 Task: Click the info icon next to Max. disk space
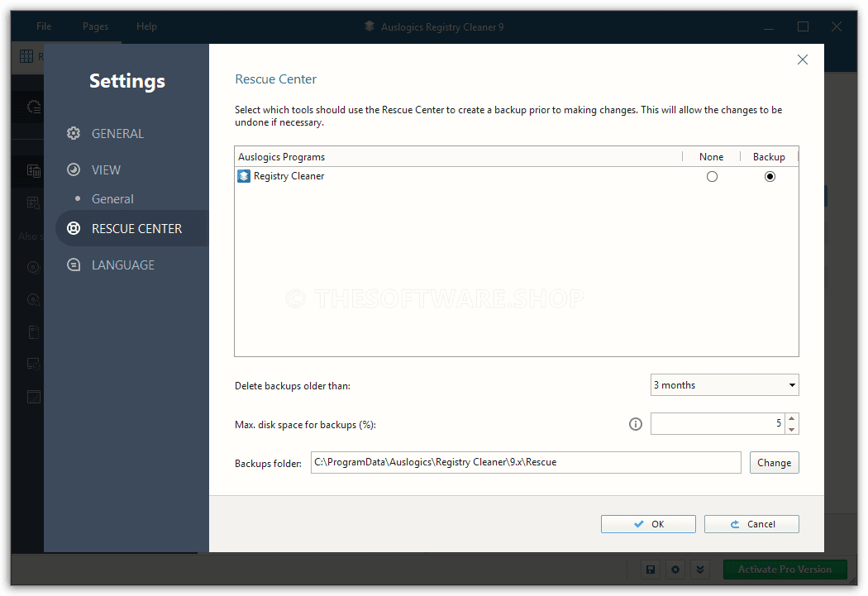click(x=636, y=424)
